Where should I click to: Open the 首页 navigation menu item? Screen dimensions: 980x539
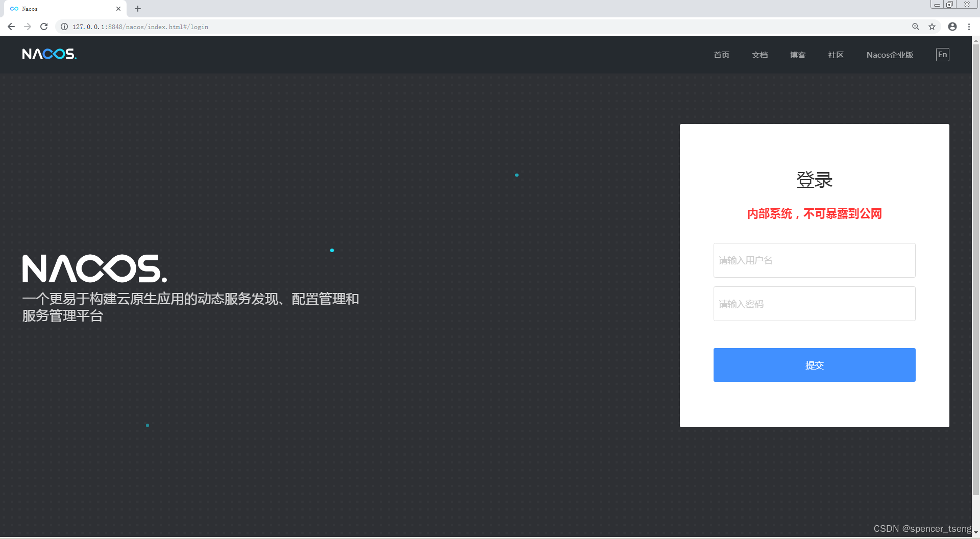tap(721, 55)
